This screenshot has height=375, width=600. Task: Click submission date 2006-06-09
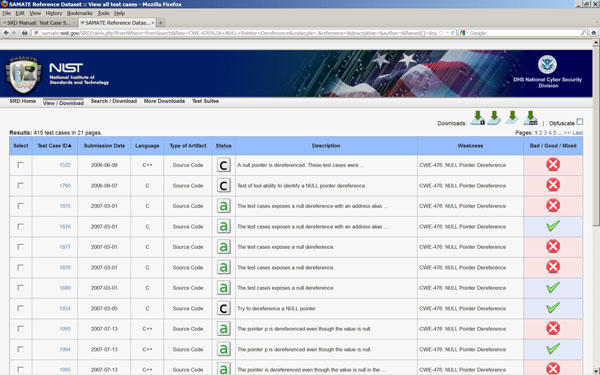click(x=104, y=165)
